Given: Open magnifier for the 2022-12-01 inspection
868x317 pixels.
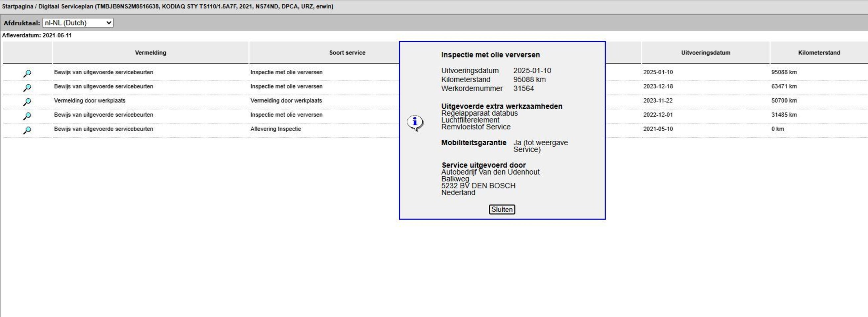Looking at the screenshot, I should 27,116.
